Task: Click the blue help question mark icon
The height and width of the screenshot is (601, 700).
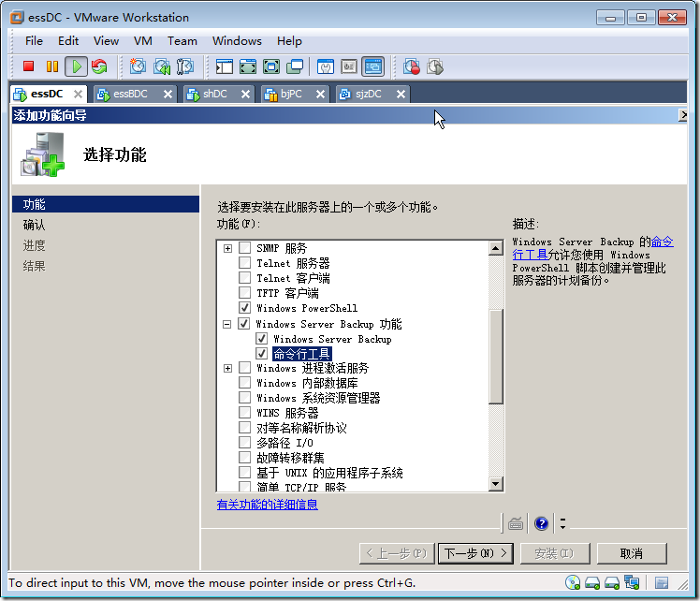Action: 541,523
